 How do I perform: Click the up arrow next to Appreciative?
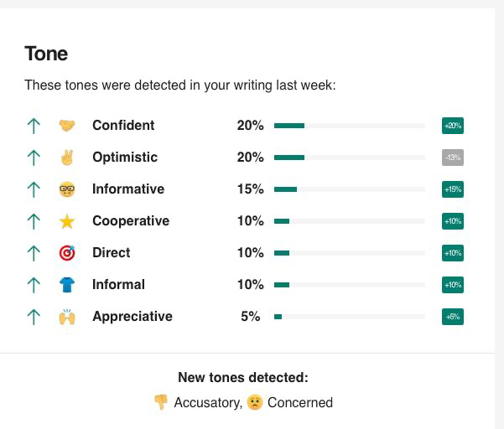point(34,317)
